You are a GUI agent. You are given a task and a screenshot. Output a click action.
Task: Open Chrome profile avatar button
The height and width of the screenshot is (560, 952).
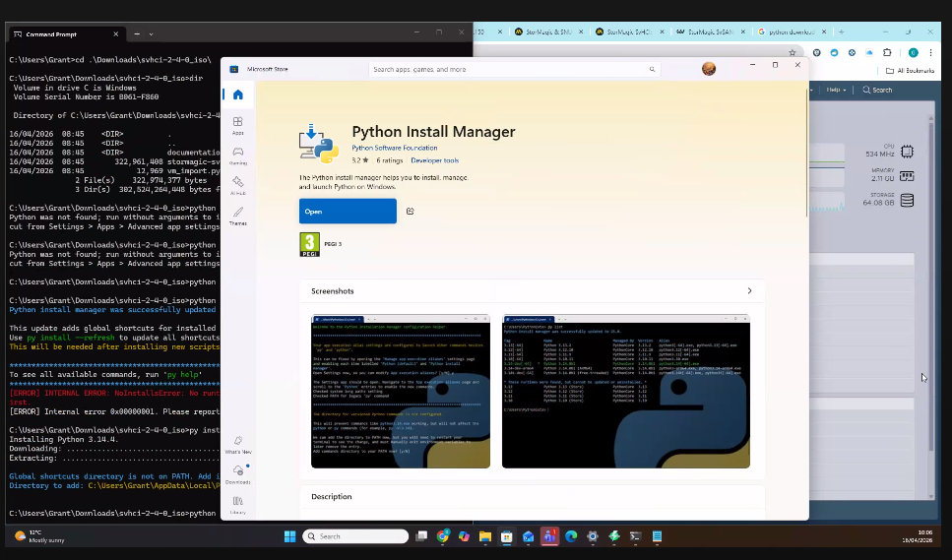tap(914, 53)
